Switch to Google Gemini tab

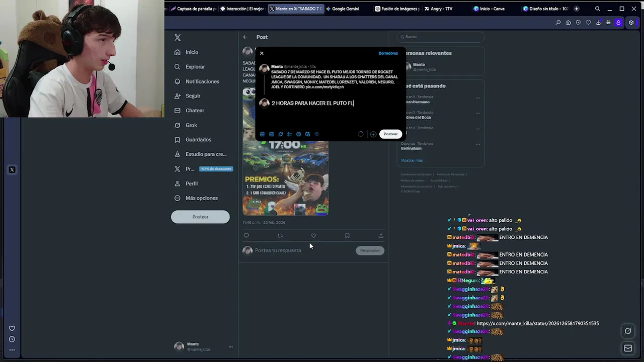345,9
